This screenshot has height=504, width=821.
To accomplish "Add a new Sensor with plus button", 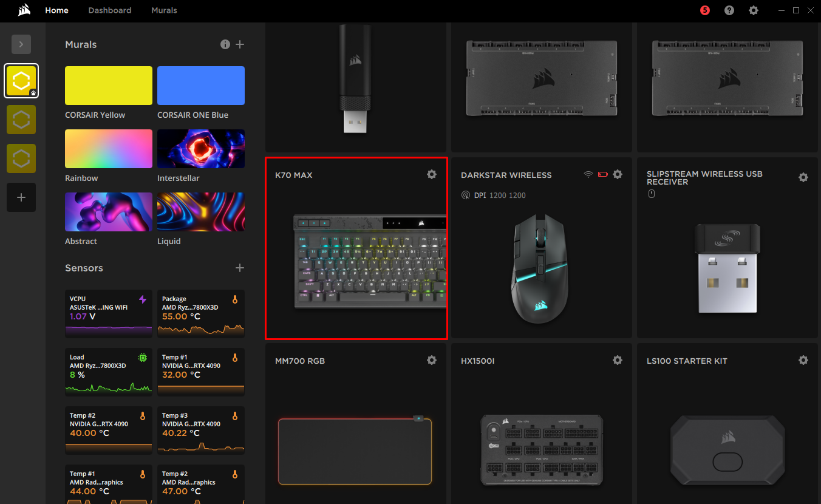I will 240,267.
